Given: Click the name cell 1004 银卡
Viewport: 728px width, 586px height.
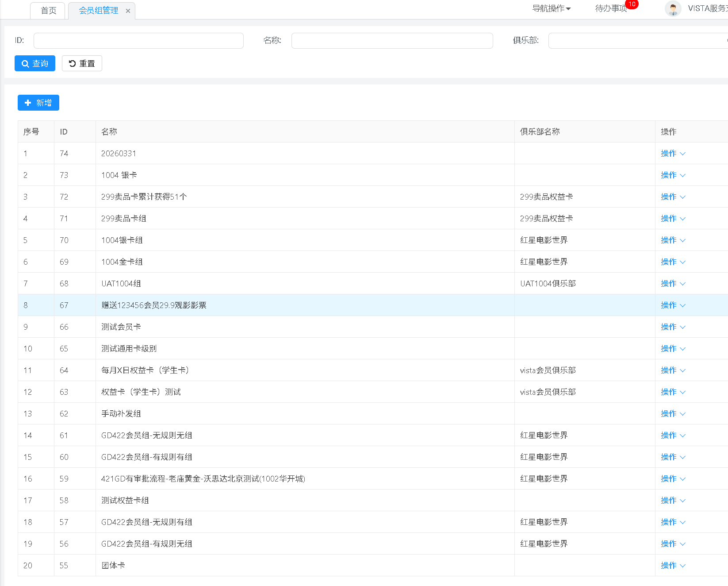Looking at the screenshot, I should click(305, 175).
